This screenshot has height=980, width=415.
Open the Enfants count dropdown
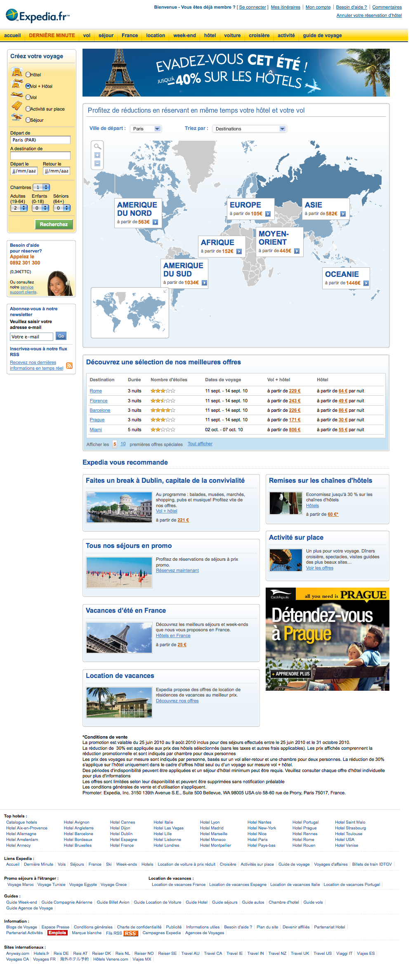(x=40, y=208)
